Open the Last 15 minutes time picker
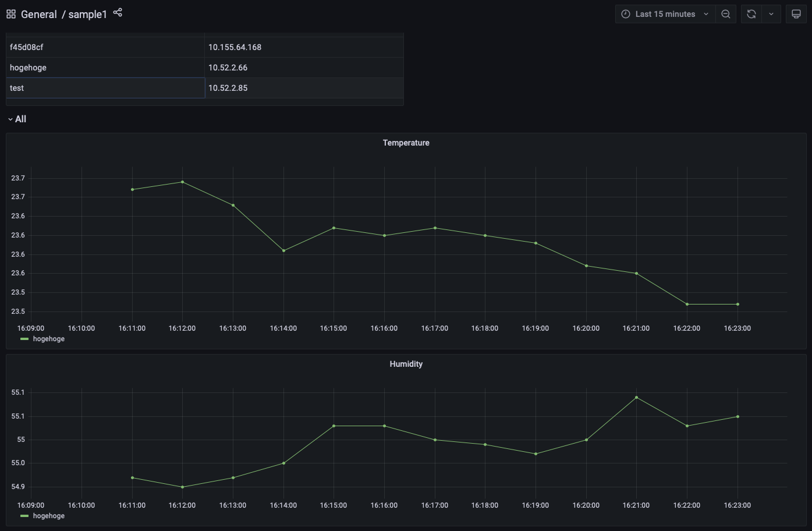Screen dimensions: 812x531 coord(665,14)
